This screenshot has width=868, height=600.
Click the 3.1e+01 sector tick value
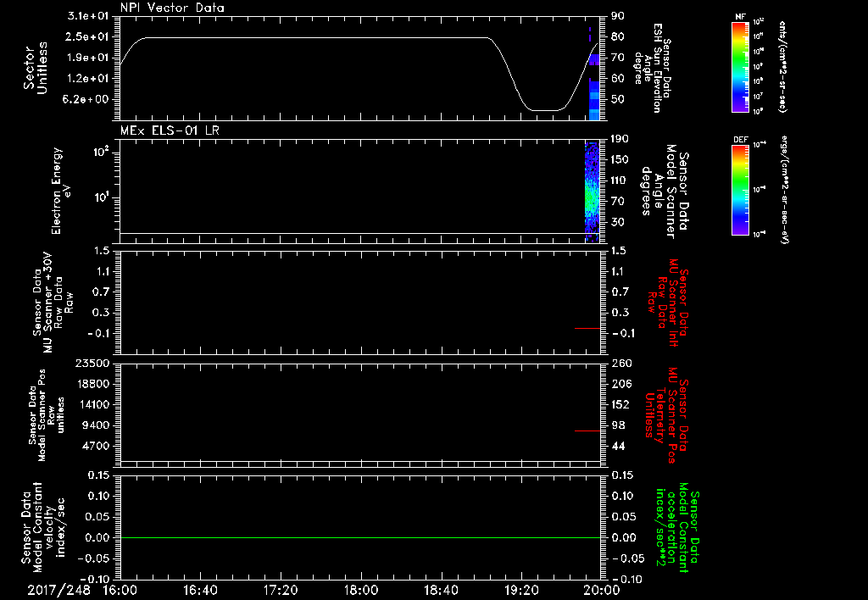pyautogui.click(x=88, y=16)
